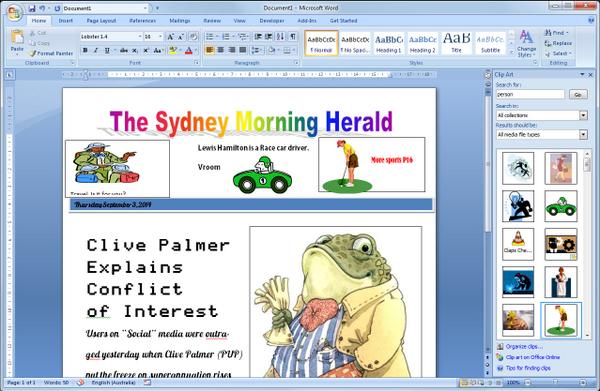The height and width of the screenshot is (391, 600).
Task: Toggle Underline formatting
Action: [107, 50]
